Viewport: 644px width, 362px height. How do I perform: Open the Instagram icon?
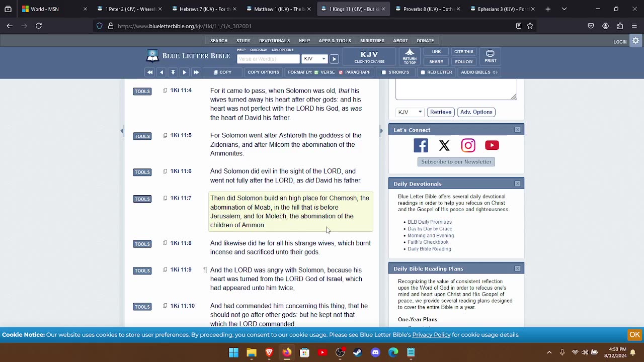click(468, 145)
